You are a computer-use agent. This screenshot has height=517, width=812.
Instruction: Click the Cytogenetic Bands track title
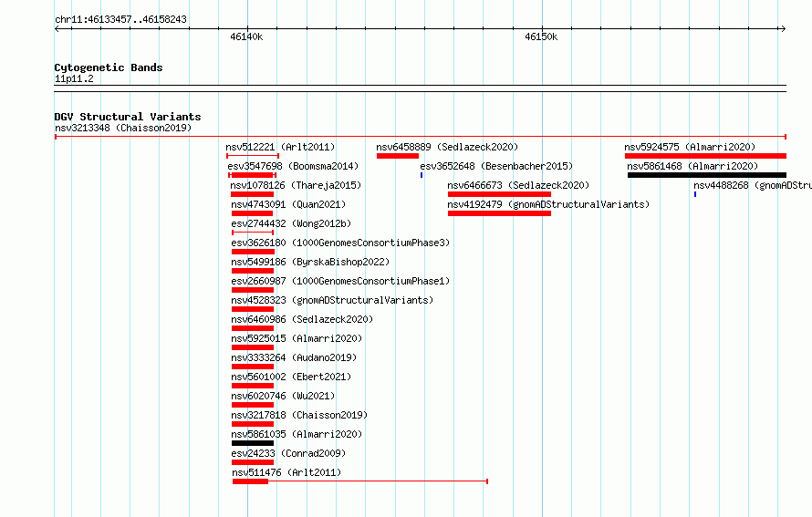109,67
